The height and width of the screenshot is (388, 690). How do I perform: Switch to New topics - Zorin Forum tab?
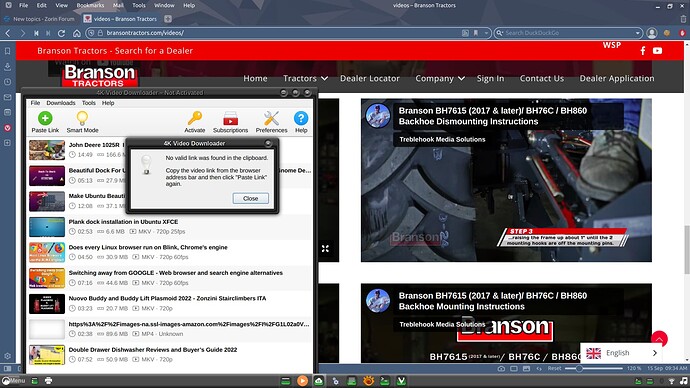coord(40,19)
